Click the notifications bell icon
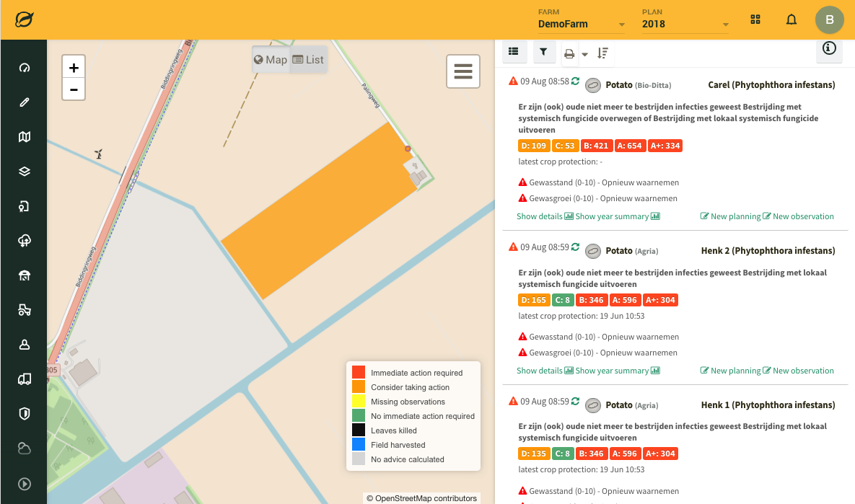Viewport: 855px width, 504px height. coord(792,19)
